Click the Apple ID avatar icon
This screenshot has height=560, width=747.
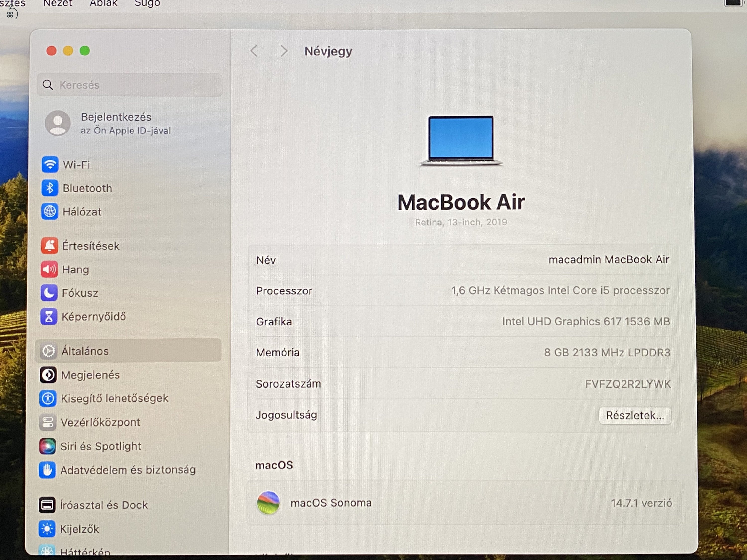pos(58,123)
